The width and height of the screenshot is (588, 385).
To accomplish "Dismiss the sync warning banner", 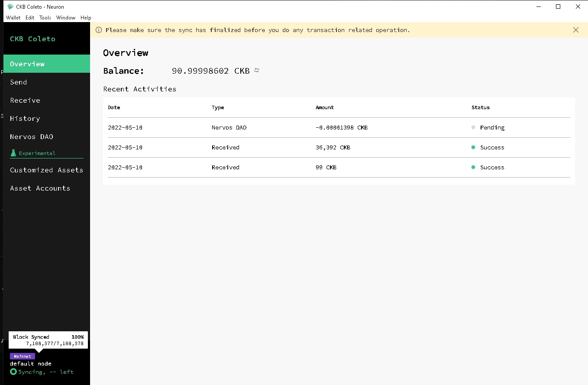I will pos(576,30).
